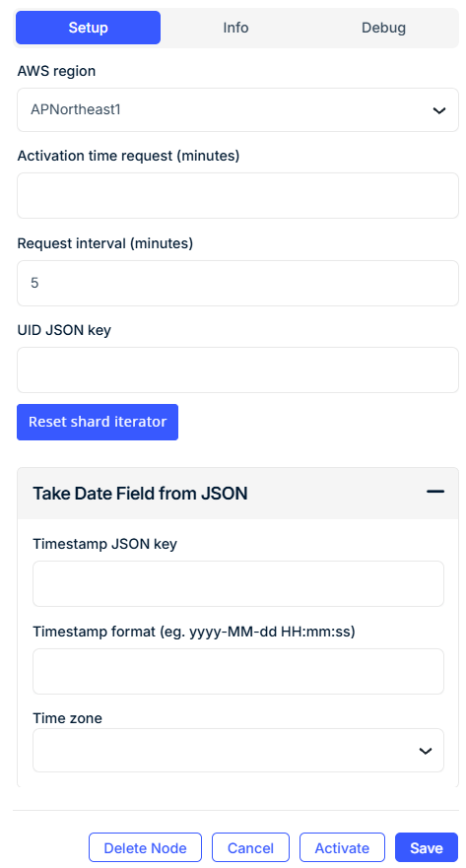Switch to the Info tab
This screenshot has width=466, height=868.
[x=235, y=28]
